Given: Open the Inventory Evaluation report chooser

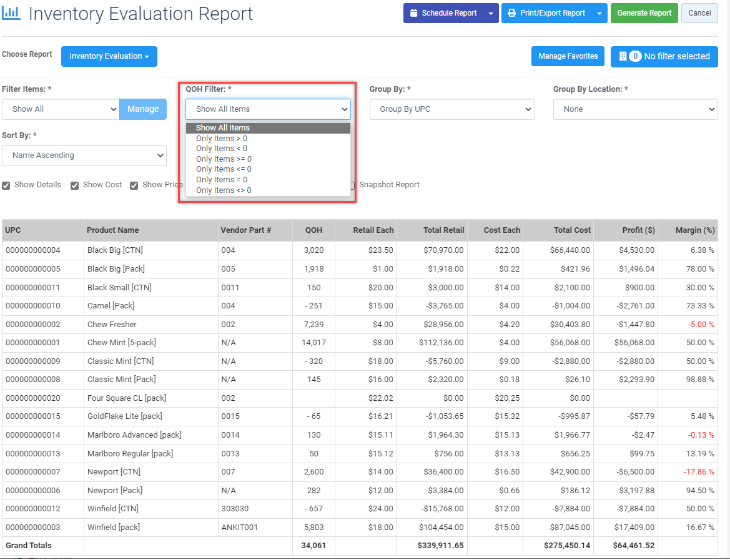Looking at the screenshot, I should (x=109, y=56).
